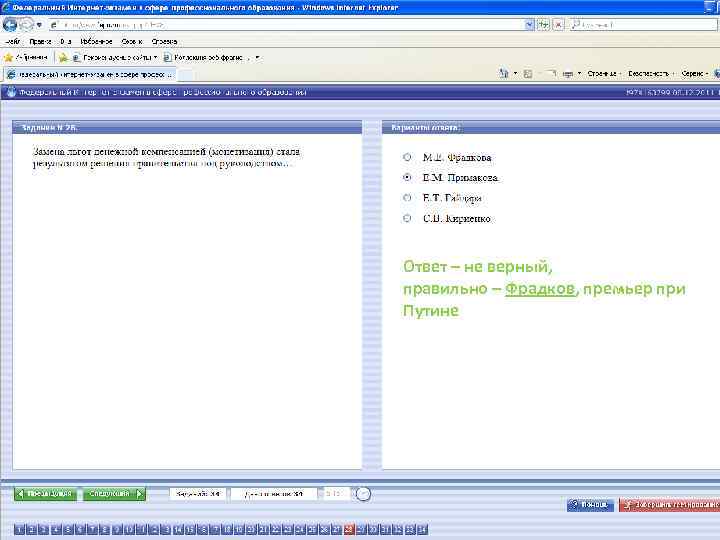Expand the print dropdown arrow
The width and height of the screenshot is (720, 540).
coord(579,73)
